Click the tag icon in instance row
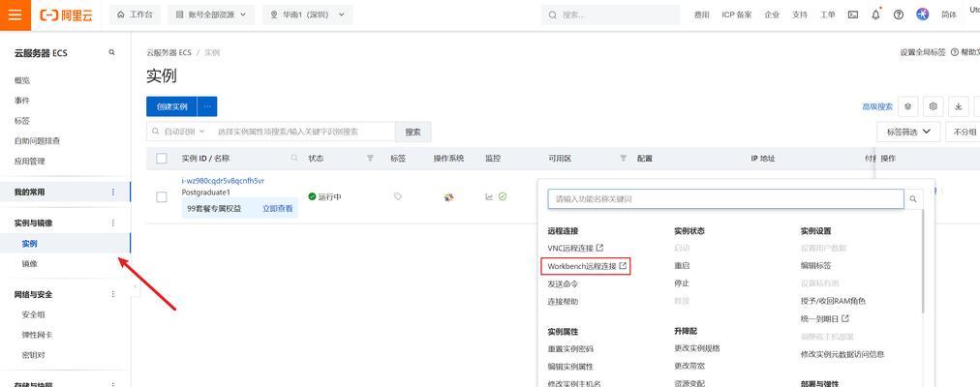 coord(397,196)
